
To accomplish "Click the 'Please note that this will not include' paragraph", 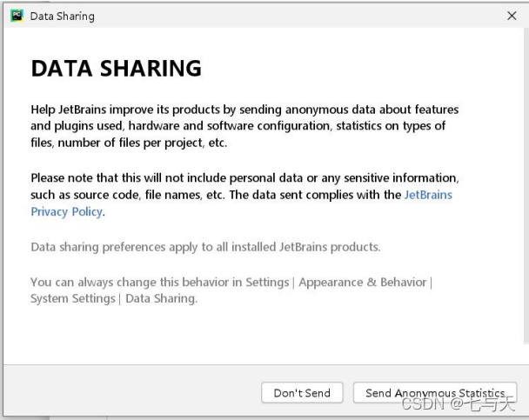I will [x=244, y=195].
